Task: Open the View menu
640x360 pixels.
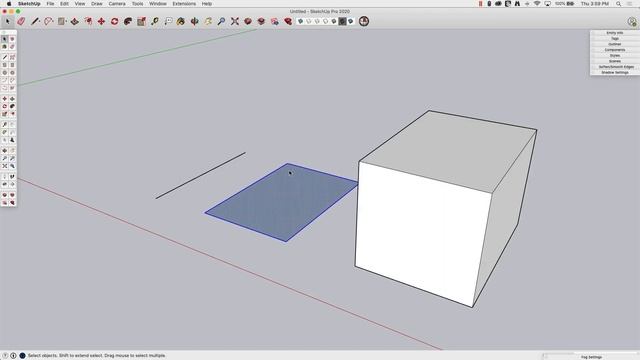Action: point(80,4)
